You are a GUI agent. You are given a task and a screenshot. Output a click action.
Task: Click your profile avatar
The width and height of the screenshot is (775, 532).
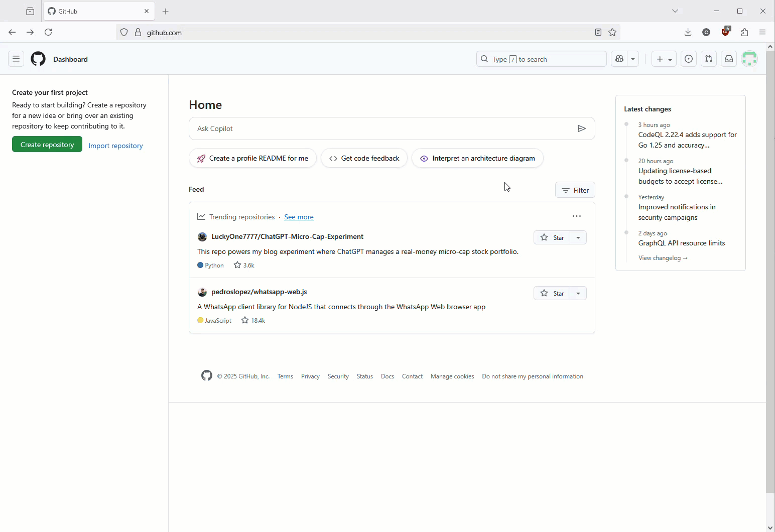pos(749,59)
